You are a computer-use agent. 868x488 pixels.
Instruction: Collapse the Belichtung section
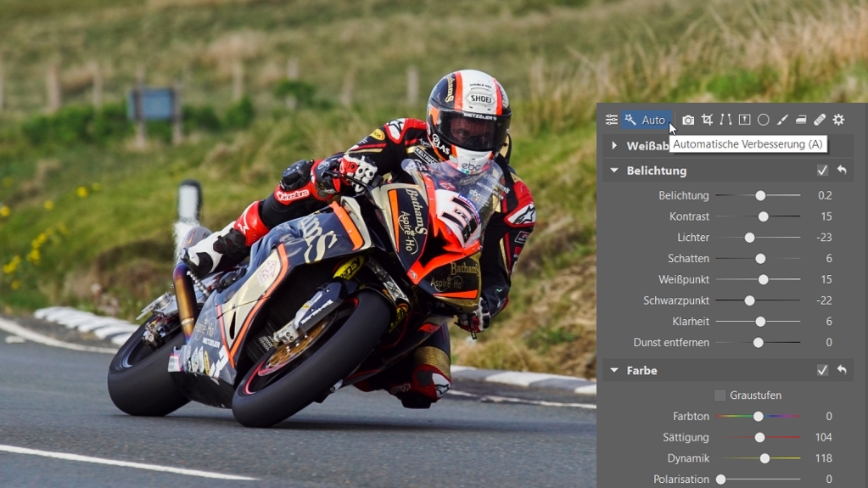click(x=614, y=171)
